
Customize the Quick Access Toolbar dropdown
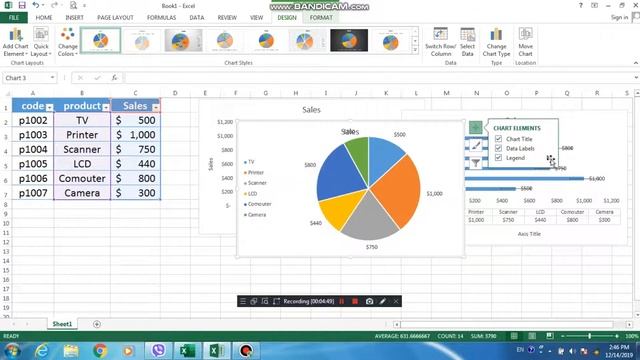coord(84,5)
